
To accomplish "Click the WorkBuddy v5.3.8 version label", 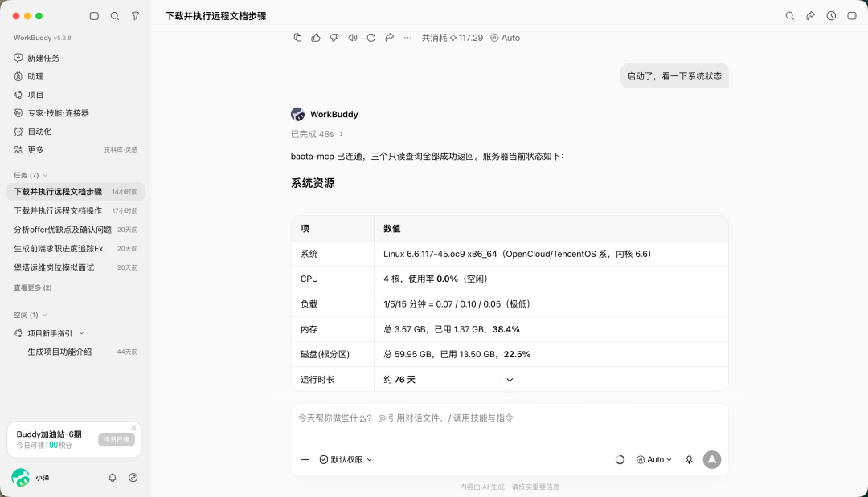I will [x=43, y=38].
